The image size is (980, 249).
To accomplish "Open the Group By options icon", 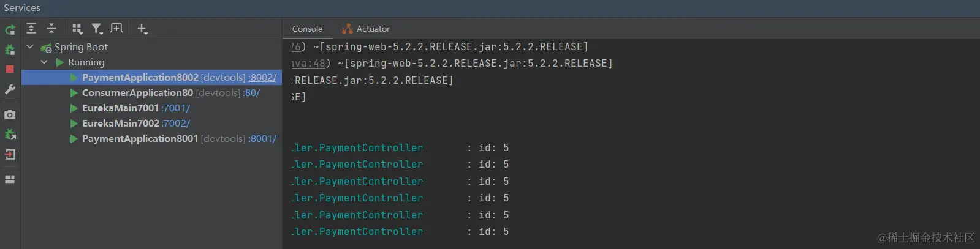I will (77, 28).
